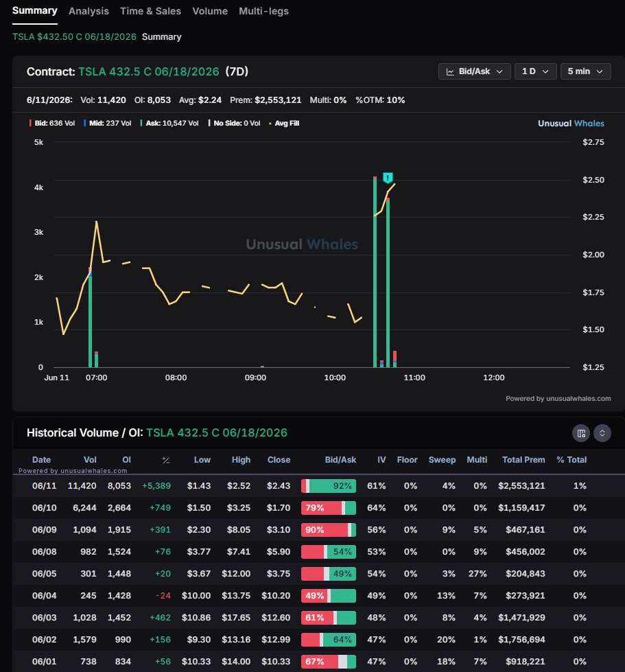Viewport: 625px width, 672px height.
Task: Sort by the Multi column header
Action: pyautogui.click(x=477, y=460)
